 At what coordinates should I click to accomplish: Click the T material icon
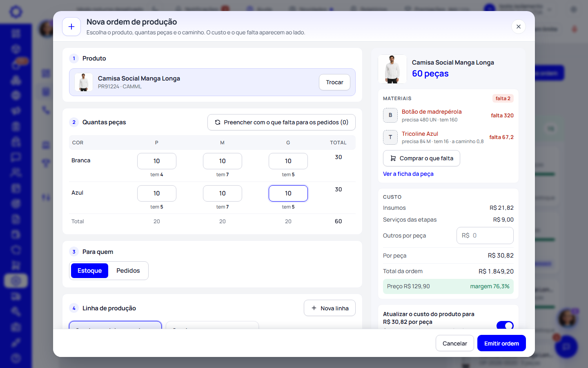click(x=390, y=137)
